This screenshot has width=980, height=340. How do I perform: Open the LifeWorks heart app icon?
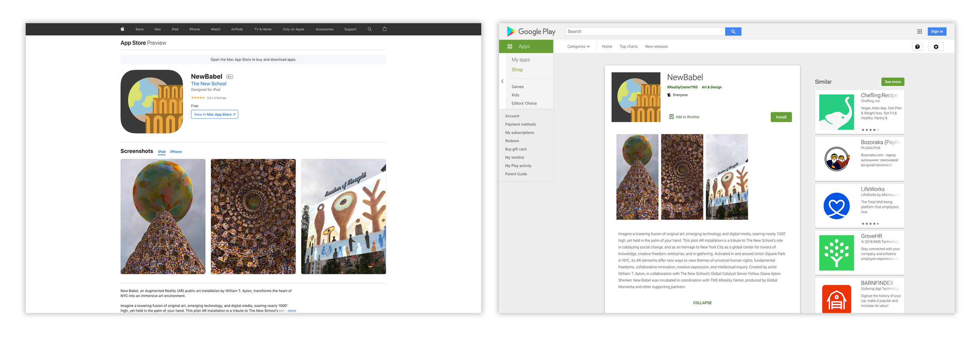point(837,206)
